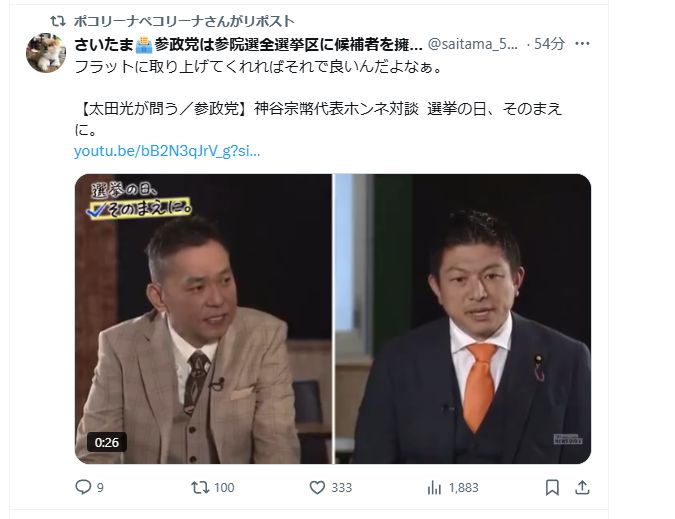
Task: Open the reply comment icon
Action: click(83, 487)
